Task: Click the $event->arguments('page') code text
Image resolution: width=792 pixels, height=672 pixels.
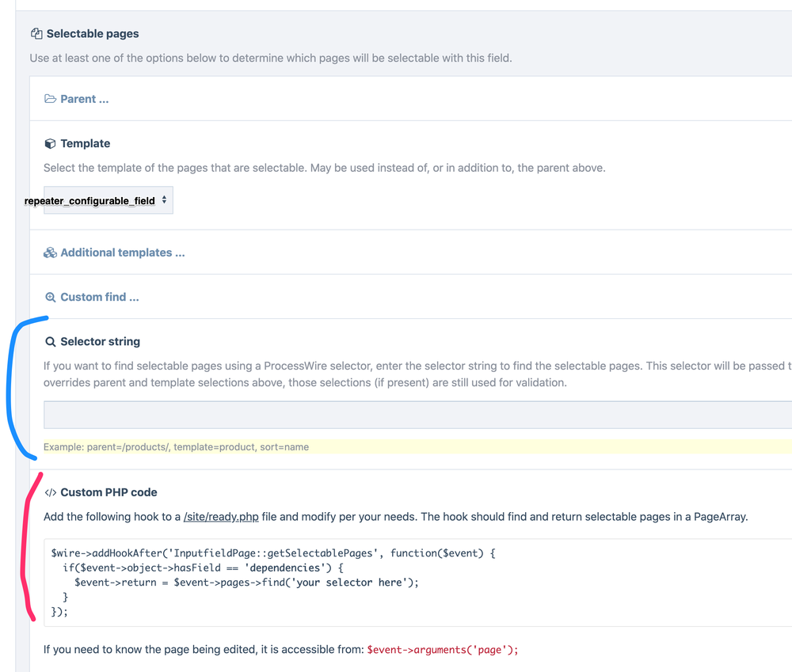Action: pos(442,650)
